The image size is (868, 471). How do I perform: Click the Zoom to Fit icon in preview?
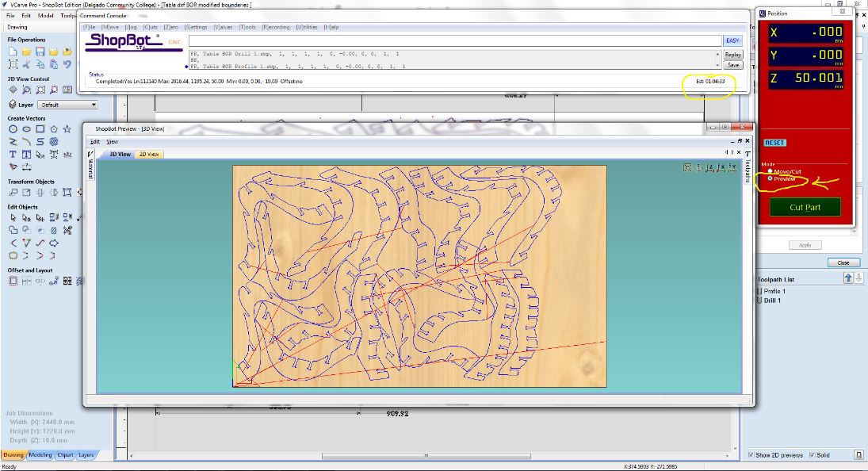(687, 167)
